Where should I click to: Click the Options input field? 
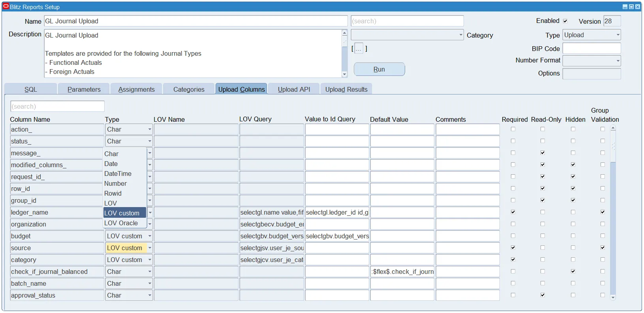pyautogui.click(x=591, y=74)
